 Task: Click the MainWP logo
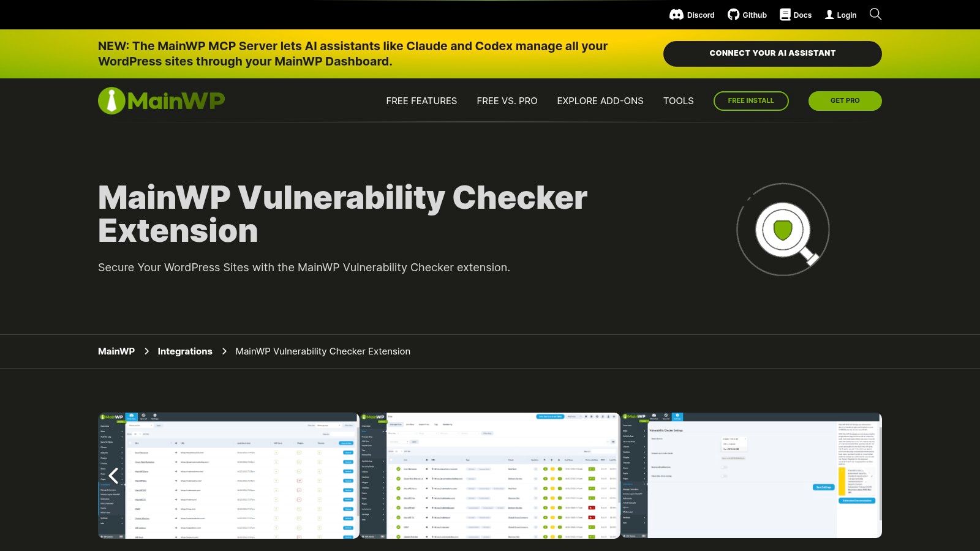(x=162, y=100)
